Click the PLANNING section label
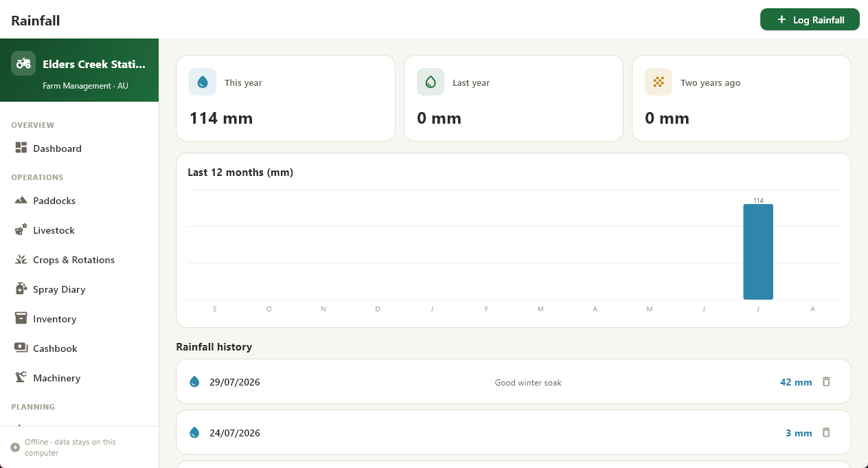868x468 pixels. click(x=33, y=407)
